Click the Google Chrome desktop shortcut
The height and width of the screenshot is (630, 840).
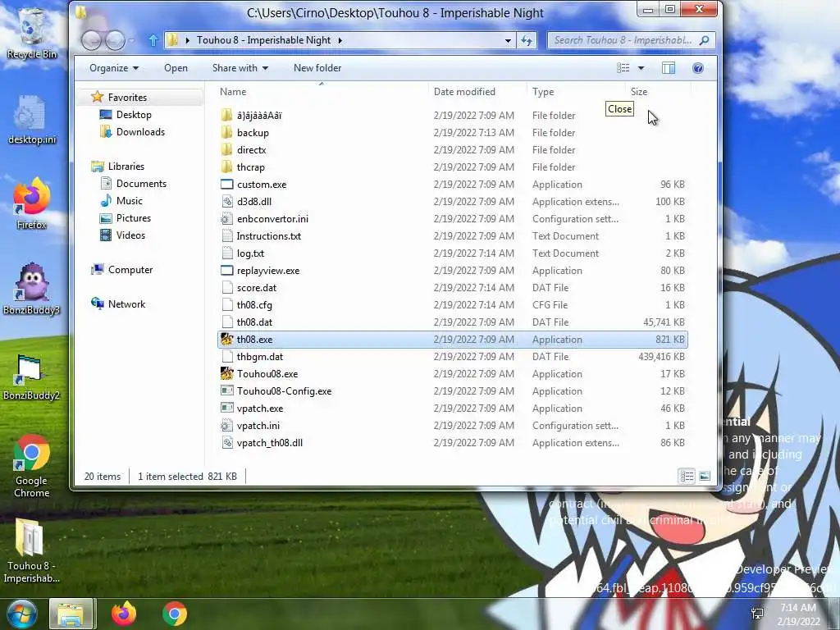(32, 466)
